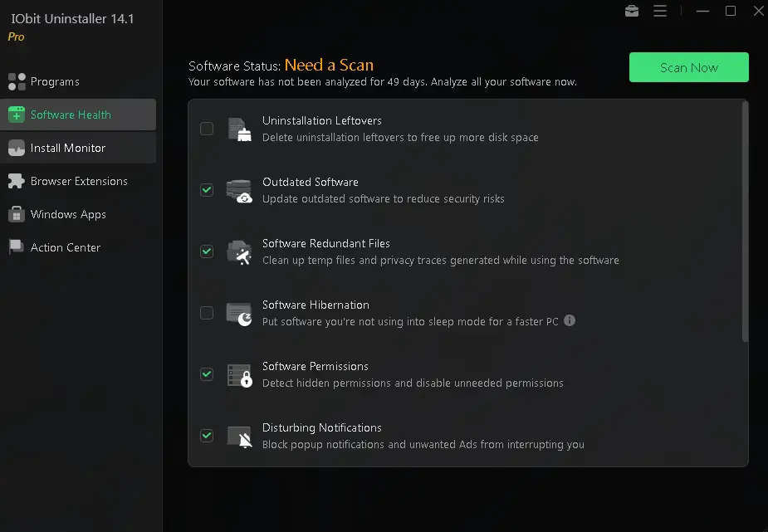The height and width of the screenshot is (532, 768).
Task: Click the Software Permissions lock icon
Action: 239,375
